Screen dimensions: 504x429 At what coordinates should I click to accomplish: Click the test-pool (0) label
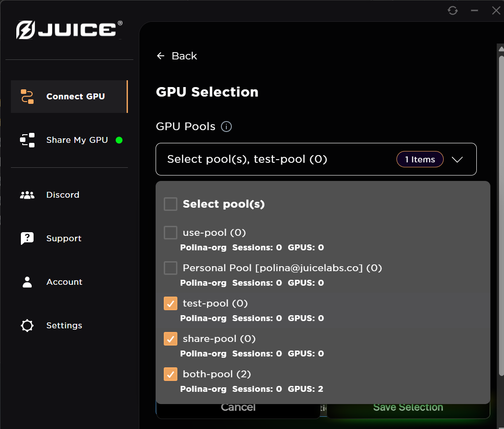[x=215, y=303]
